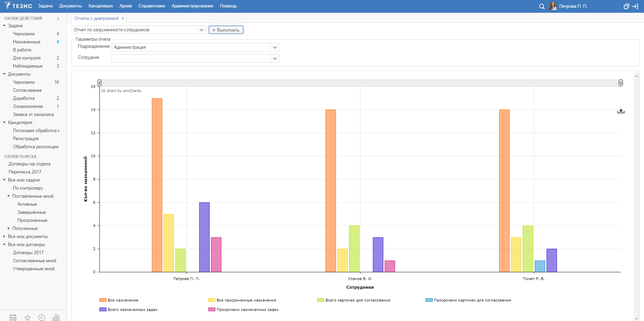Open Заявка от заказчика folder
Viewport: 644px width, 321px height.
pos(33,114)
